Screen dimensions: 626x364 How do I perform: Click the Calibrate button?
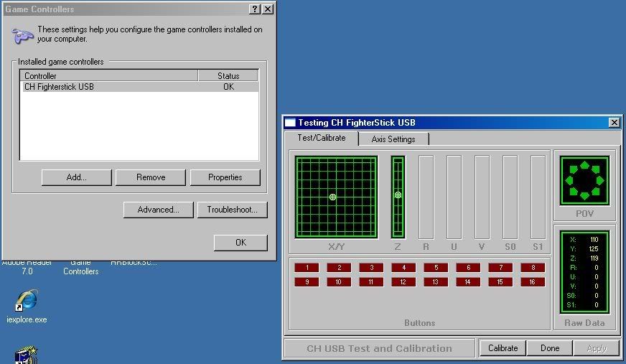click(503, 348)
